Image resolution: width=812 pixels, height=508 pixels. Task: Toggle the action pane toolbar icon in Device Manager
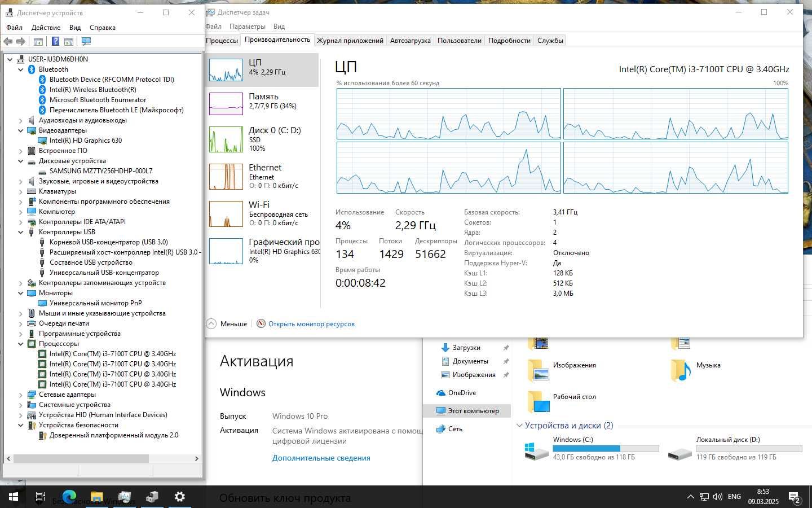coord(69,41)
